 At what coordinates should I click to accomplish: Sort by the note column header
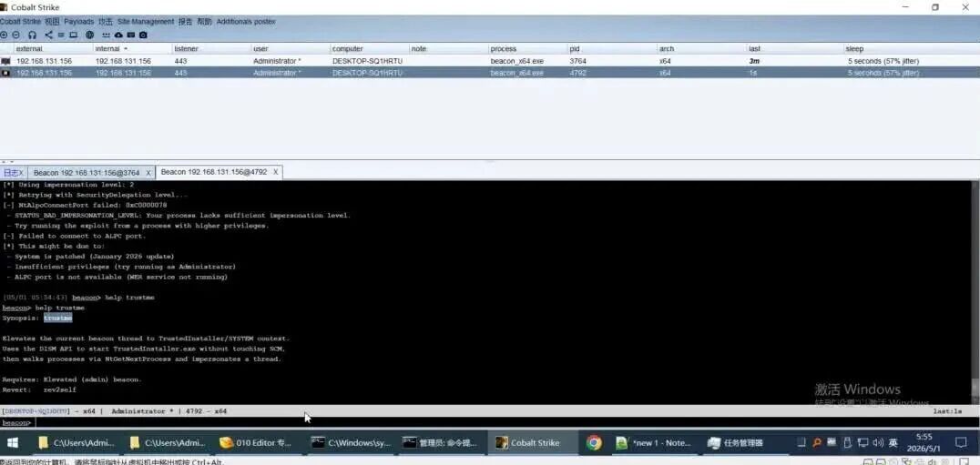[448, 49]
